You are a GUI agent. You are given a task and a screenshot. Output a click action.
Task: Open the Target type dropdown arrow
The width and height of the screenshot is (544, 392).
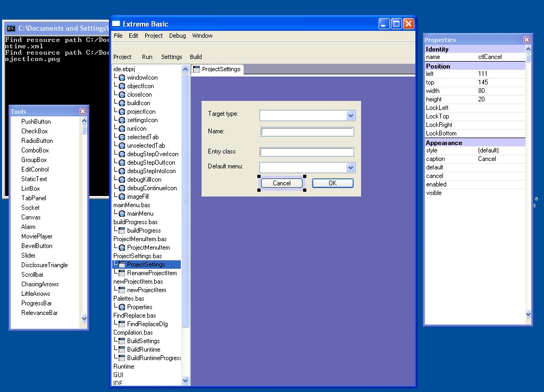[x=351, y=116]
